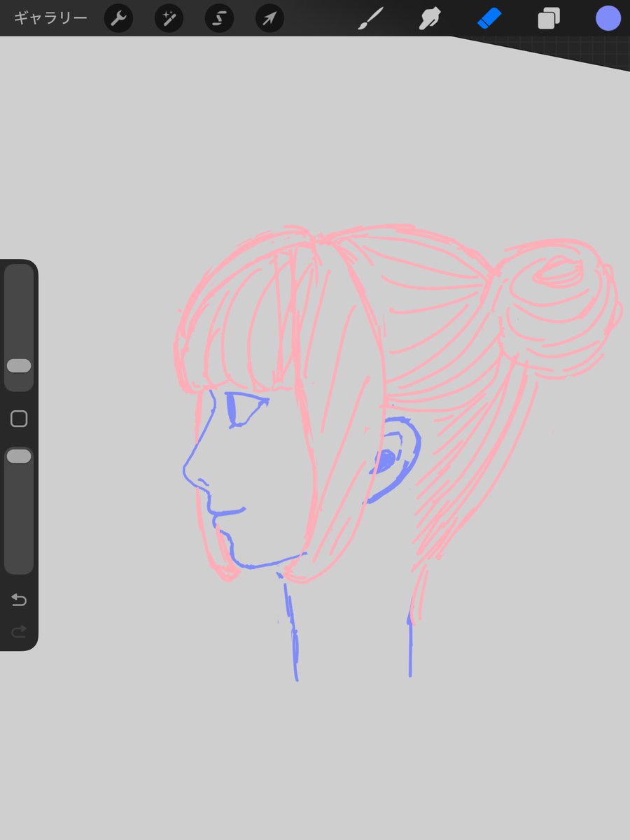Activate the Transform arrow tool
630x840 pixels.
point(269,19)
